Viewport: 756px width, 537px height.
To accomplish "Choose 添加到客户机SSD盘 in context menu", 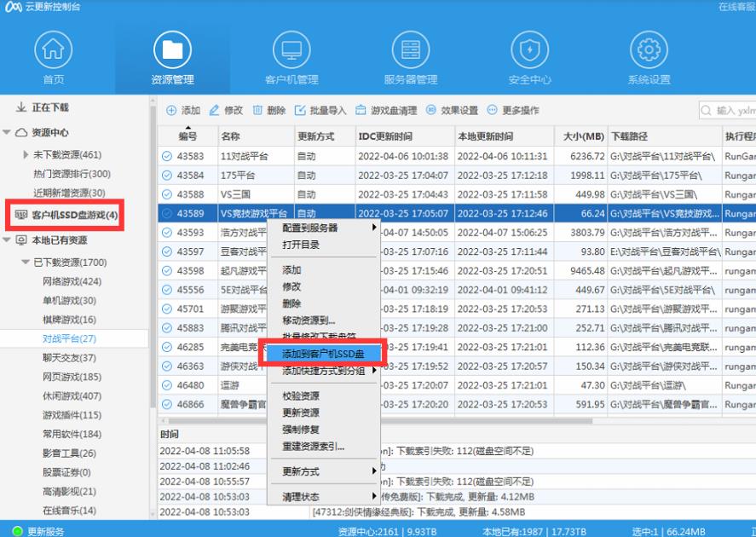I will tap(324, 353).
